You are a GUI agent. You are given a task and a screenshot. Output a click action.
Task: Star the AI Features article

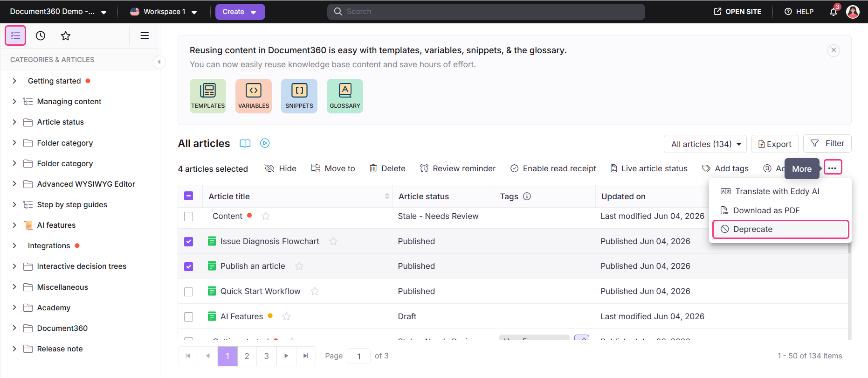pyautogui.click(x=287, y=316)
